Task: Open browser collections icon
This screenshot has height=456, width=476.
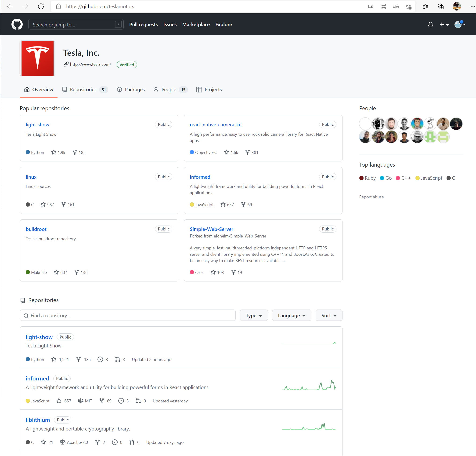Action: coord(440,7)
